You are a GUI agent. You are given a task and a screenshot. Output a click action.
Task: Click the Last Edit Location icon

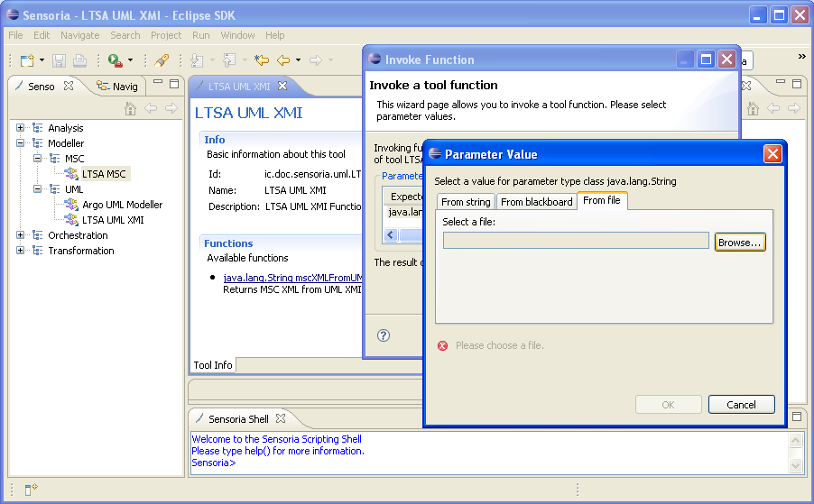(x=262, y=60)
